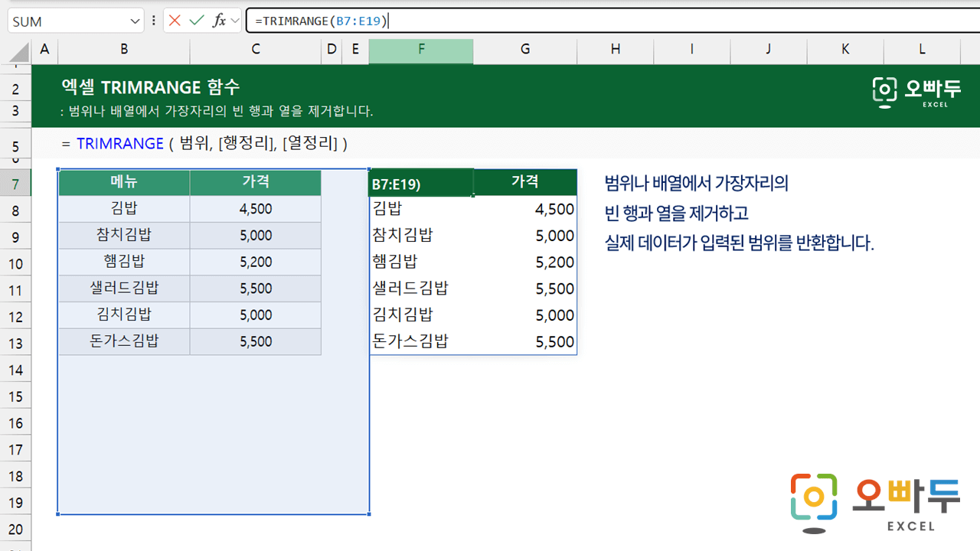Open formula bar options (three dots)
Image resolution: width=980 pixels, height=551 pixels.
[154, 21]
